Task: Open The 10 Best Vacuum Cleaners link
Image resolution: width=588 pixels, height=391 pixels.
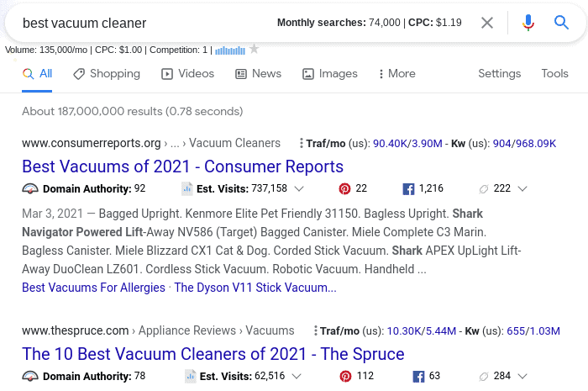Action: 213,353
